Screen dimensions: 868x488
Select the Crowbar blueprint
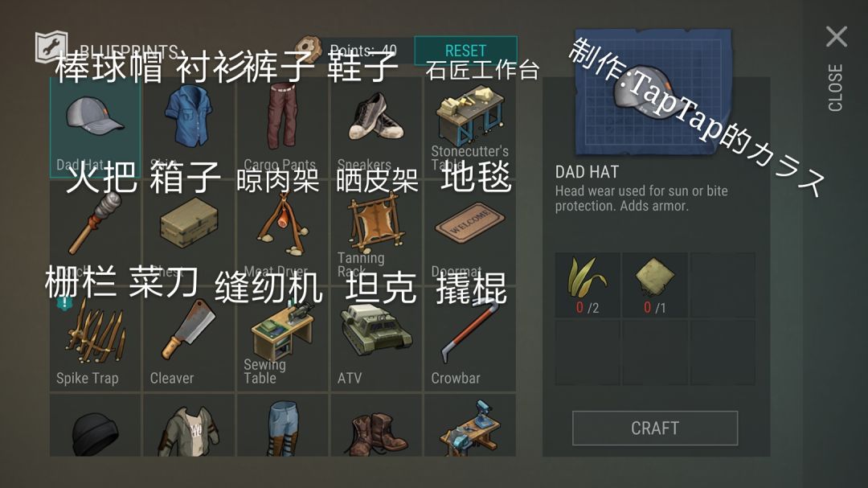tap(470, 338)
